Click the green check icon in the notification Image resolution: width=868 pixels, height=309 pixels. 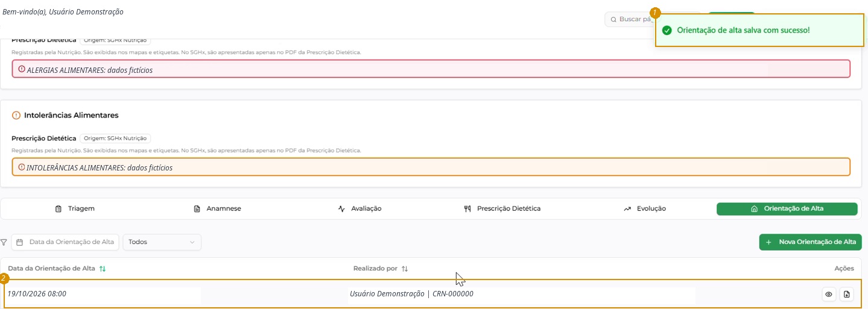667,30
